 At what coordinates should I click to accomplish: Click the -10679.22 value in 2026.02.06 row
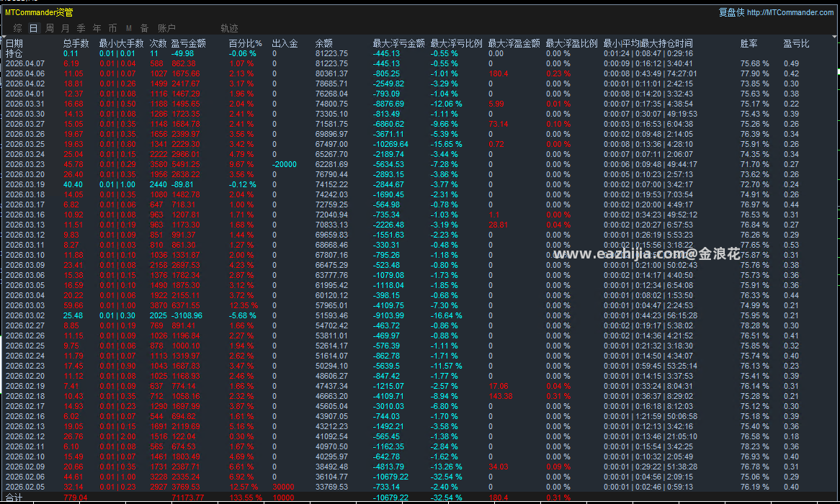[390, 477]
